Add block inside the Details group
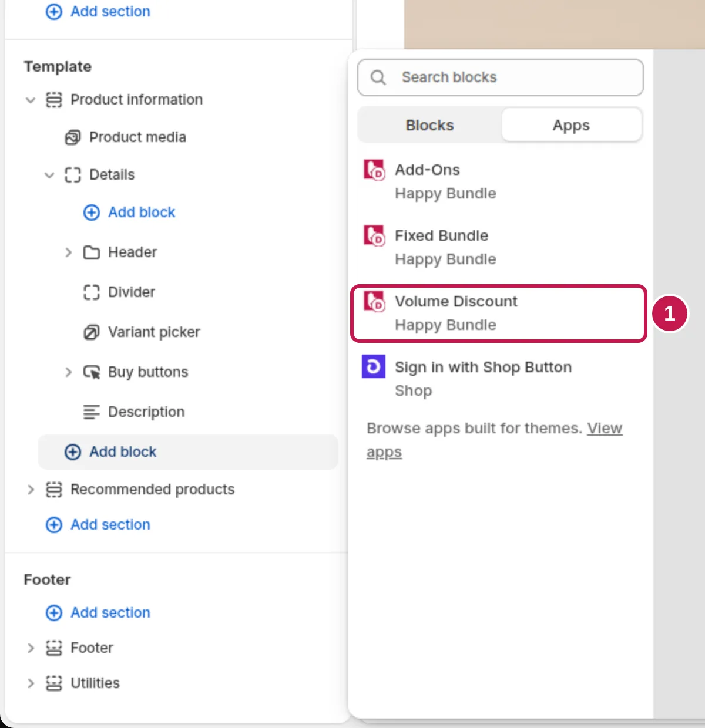The image size is (705, 728). 129,213
